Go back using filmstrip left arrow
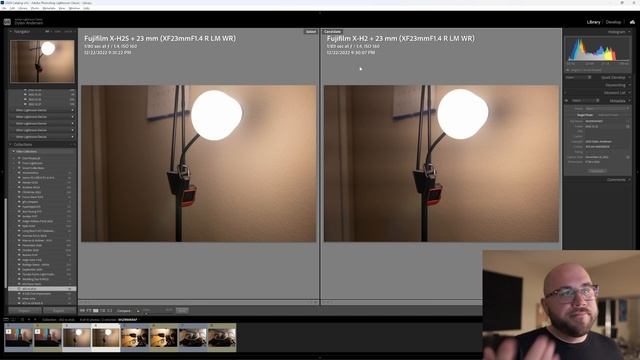 point(29,320)
